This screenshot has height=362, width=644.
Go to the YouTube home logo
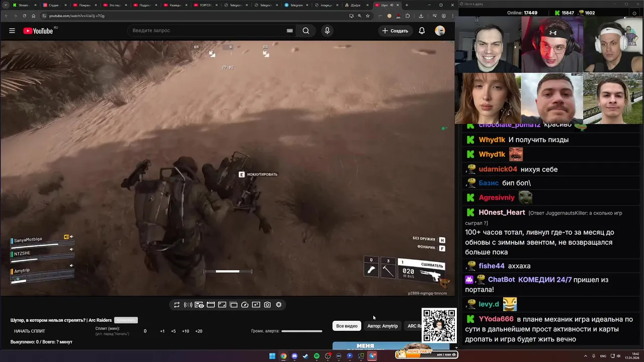pyautogui.click(x=38, y=31)
